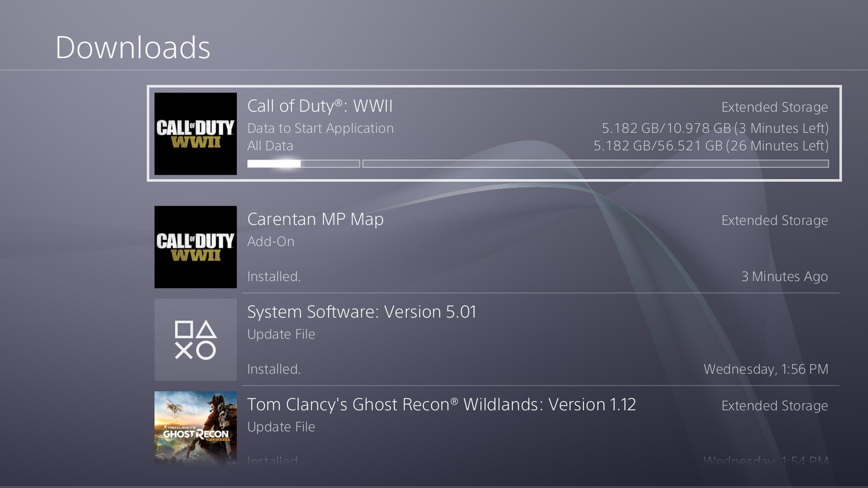Click the 'Wednesday, 1:56 PM' timestamp
Screen dimensions: 868x488
point(766,369)
